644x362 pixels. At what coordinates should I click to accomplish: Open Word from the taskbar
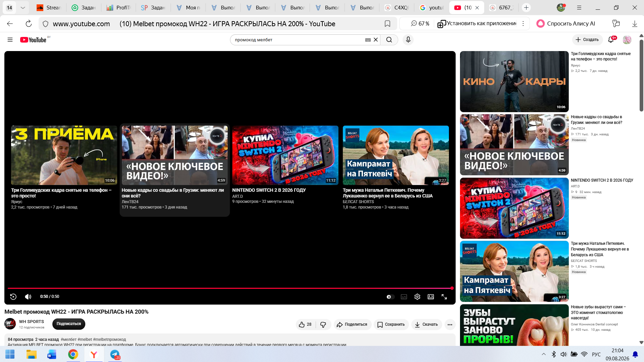coord(52,354)
